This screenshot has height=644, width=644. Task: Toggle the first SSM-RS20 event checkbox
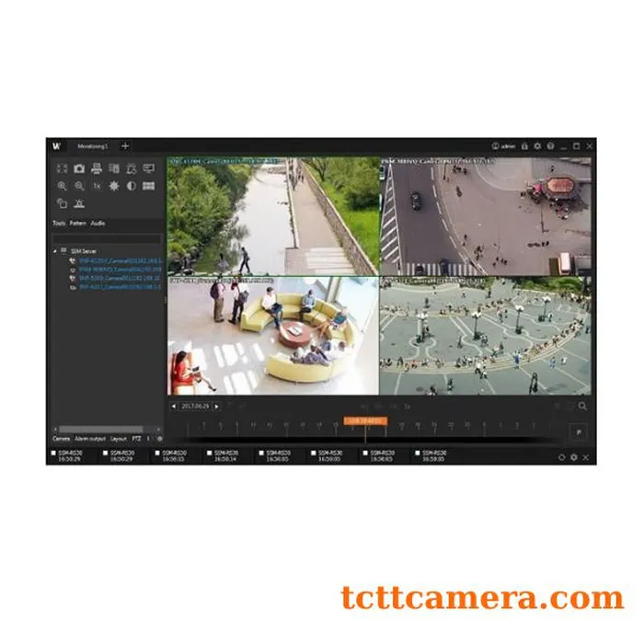[52, 454]
